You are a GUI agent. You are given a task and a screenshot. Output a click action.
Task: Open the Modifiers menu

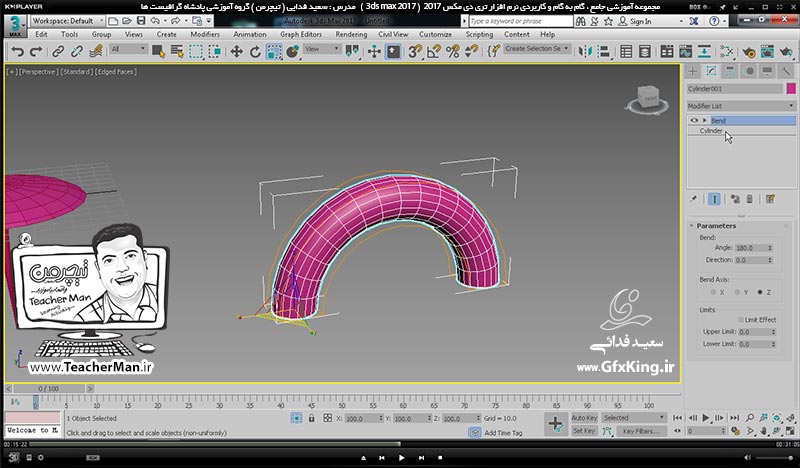[205, 34]
